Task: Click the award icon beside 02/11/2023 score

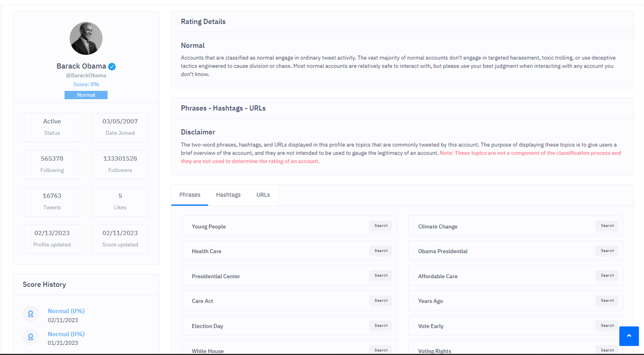Action: point(31,314)
